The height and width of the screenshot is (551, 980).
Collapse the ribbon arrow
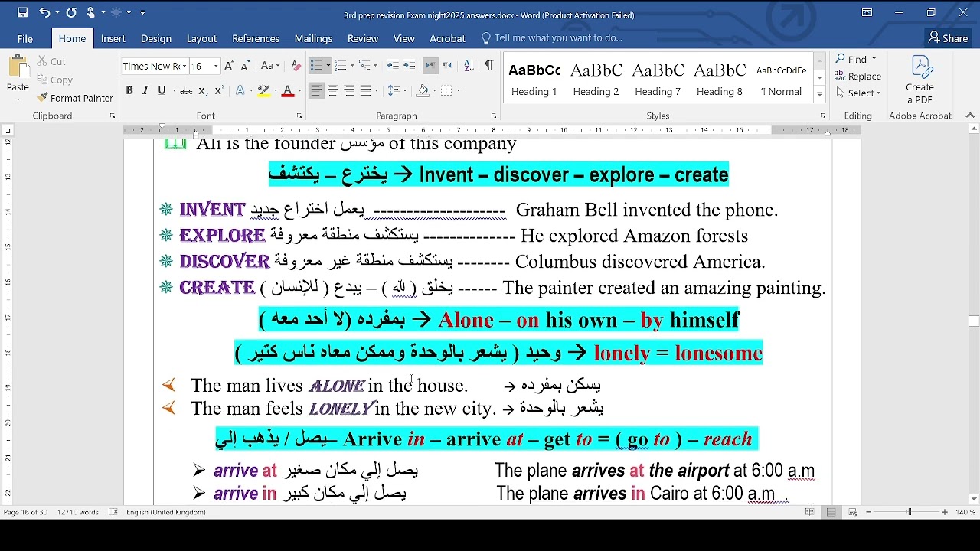tap(970, 116)
